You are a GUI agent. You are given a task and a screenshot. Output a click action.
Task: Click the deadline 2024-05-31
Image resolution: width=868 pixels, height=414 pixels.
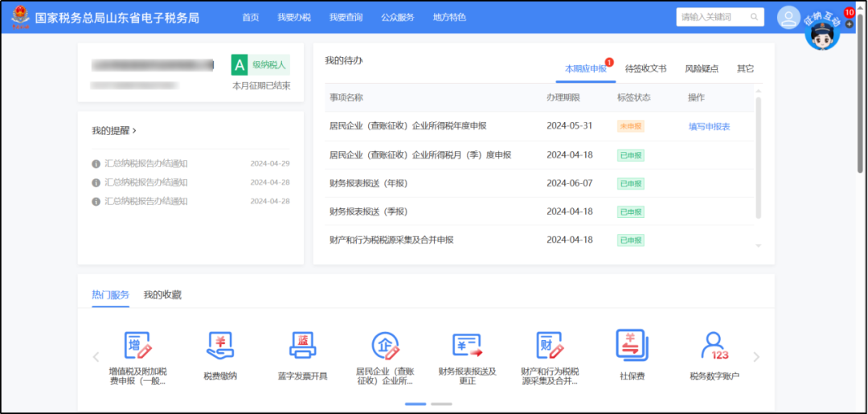pyautogui.click(x=570, y=125)
